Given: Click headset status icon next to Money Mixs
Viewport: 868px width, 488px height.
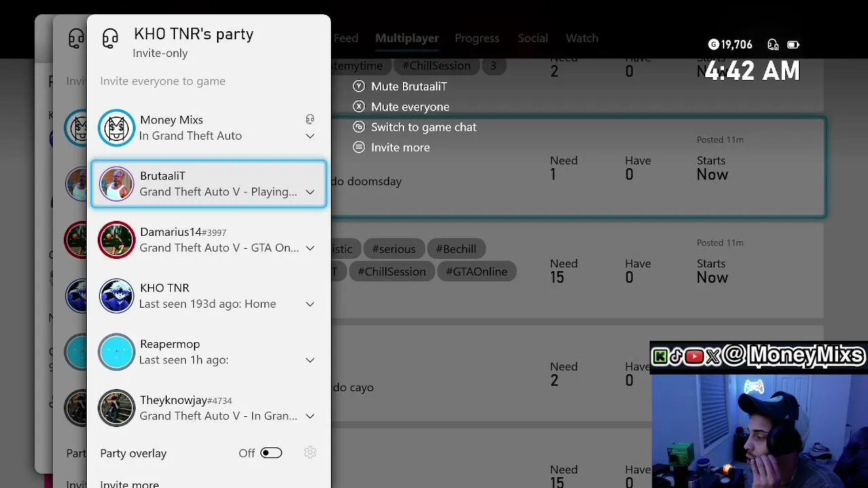Looking at the screenshot, I should [x=310, y=119].
